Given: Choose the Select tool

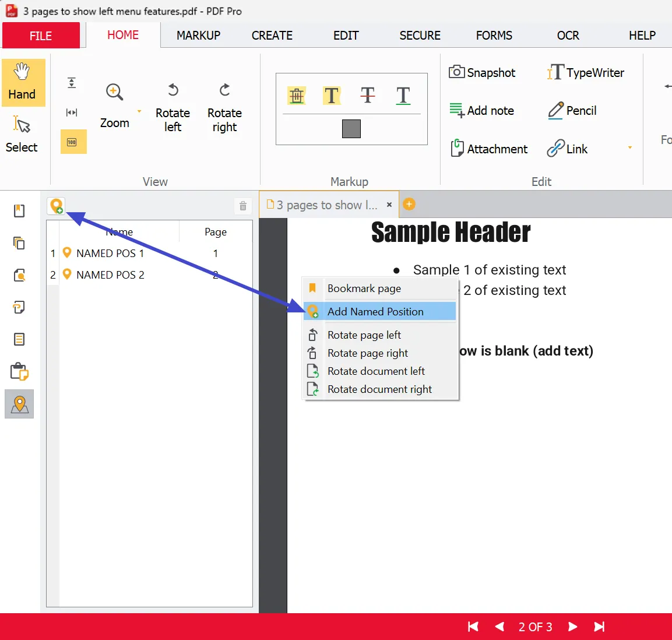Looking at the screenshot, I should (22, 134).
